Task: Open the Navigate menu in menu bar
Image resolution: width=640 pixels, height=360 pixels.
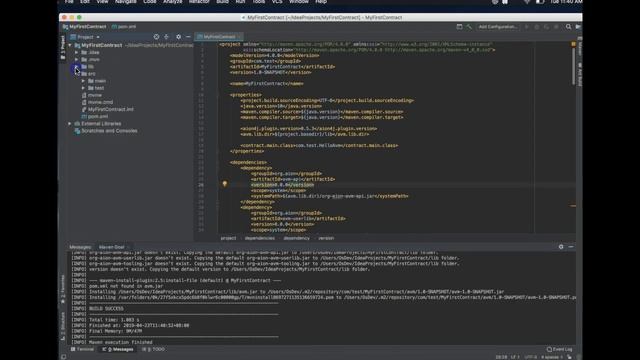Action: (x=125, y=2)
